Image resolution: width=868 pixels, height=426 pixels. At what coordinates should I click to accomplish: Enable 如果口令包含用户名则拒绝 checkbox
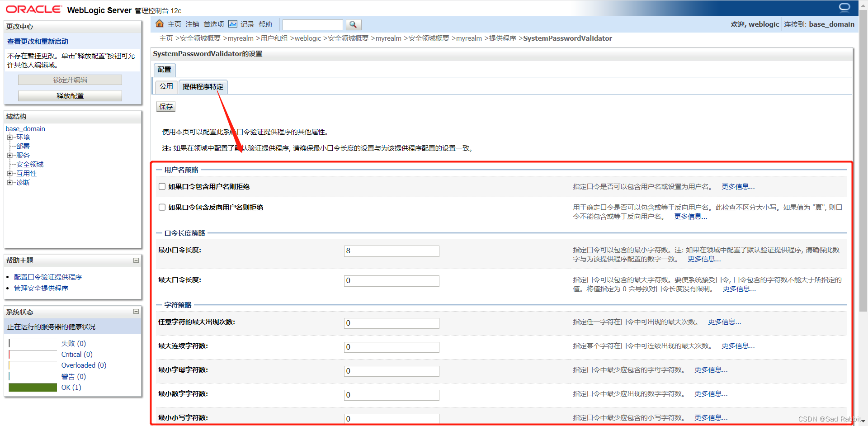click(x=162, y=186)
